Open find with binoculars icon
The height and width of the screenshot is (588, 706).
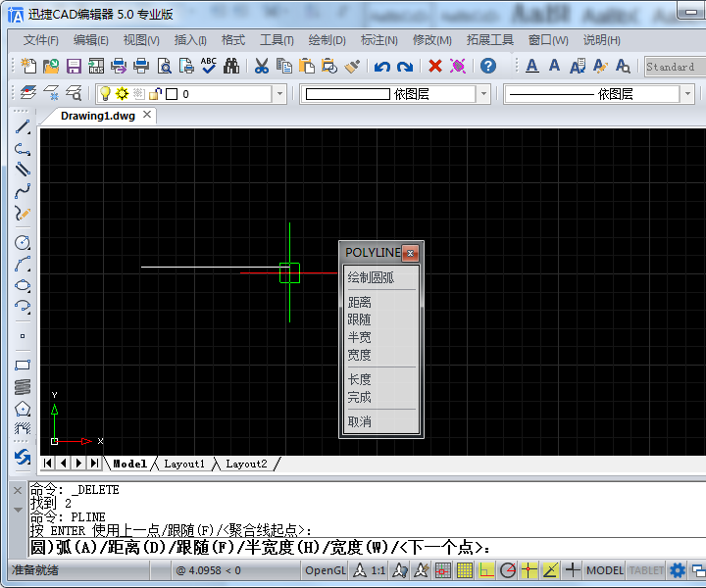click(x=231, y=66)
